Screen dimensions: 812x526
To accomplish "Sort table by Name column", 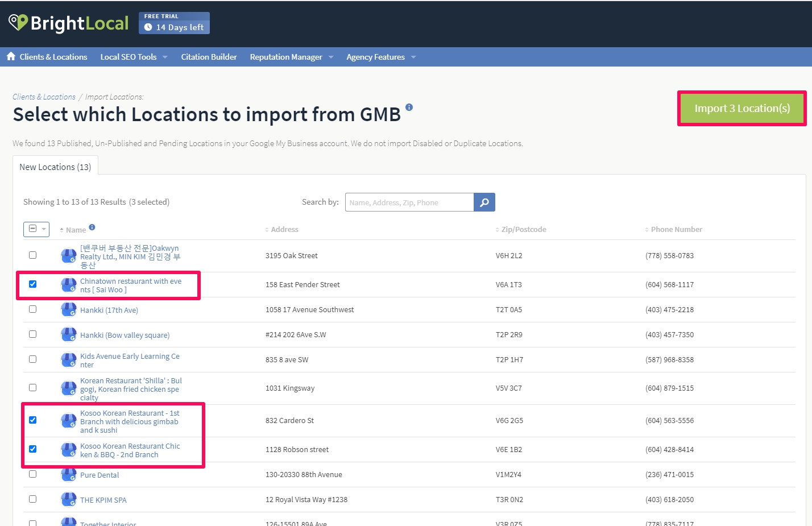I will click(x=73, y=230).
